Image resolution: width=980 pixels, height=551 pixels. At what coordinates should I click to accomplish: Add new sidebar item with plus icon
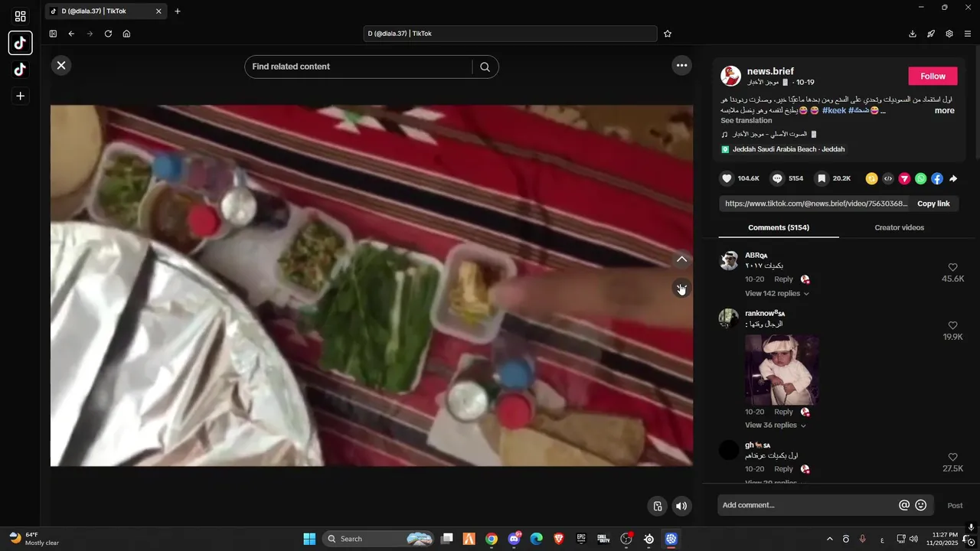coord(21,96)
